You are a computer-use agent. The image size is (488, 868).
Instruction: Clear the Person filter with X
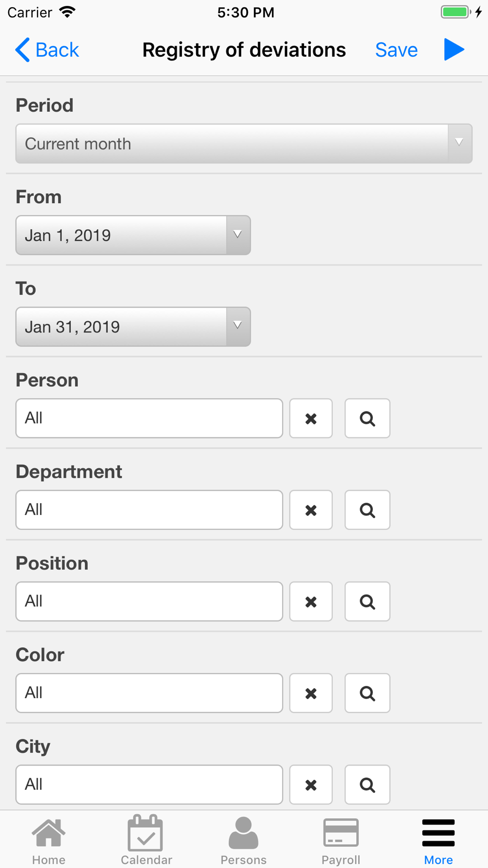(x=311, y=418)
